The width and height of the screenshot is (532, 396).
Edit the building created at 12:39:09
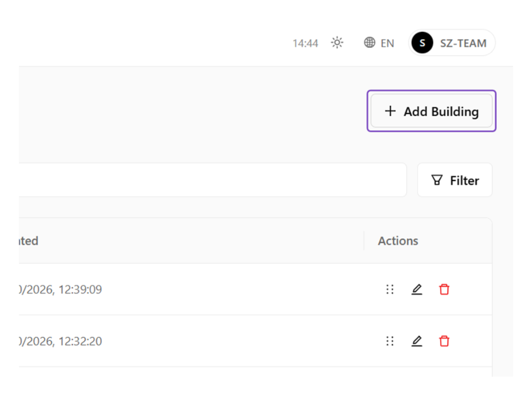click(417, 290)
